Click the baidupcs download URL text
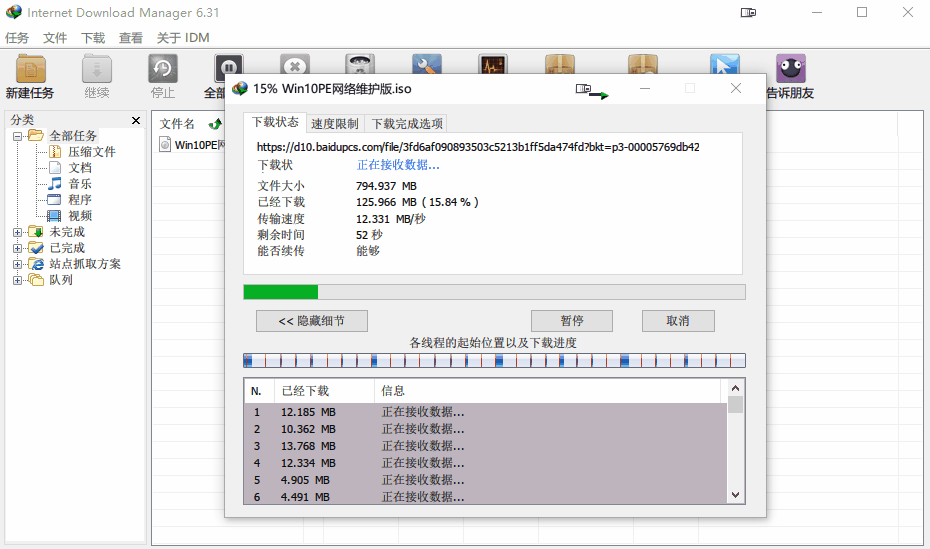The image size is (930, 549). [478, 147]
